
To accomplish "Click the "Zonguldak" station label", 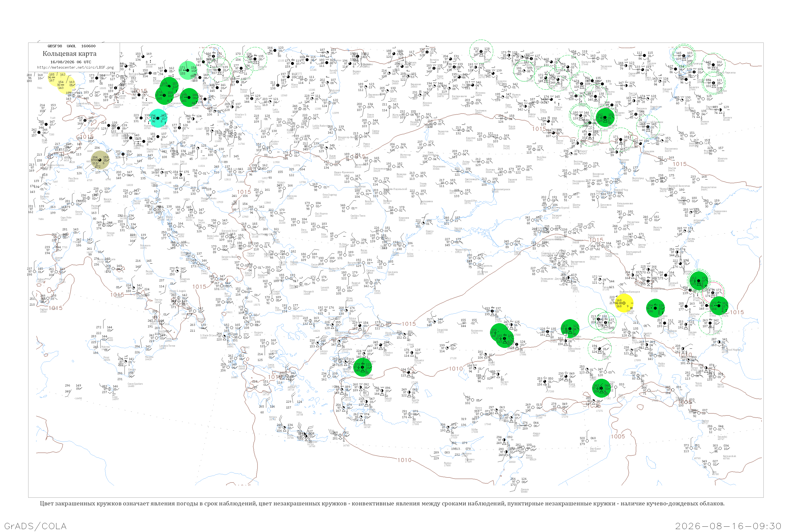I will tap(442, 330).
